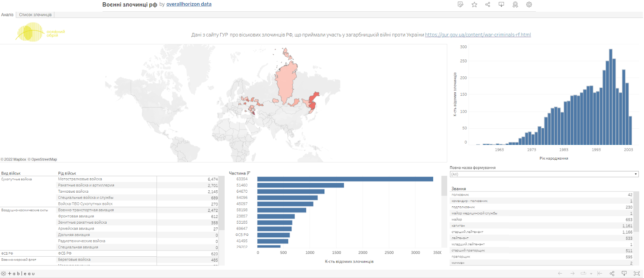644x278 pixels.
Task: Click the sort icon beside 'Частина'
Action: [x=249, y=173]
